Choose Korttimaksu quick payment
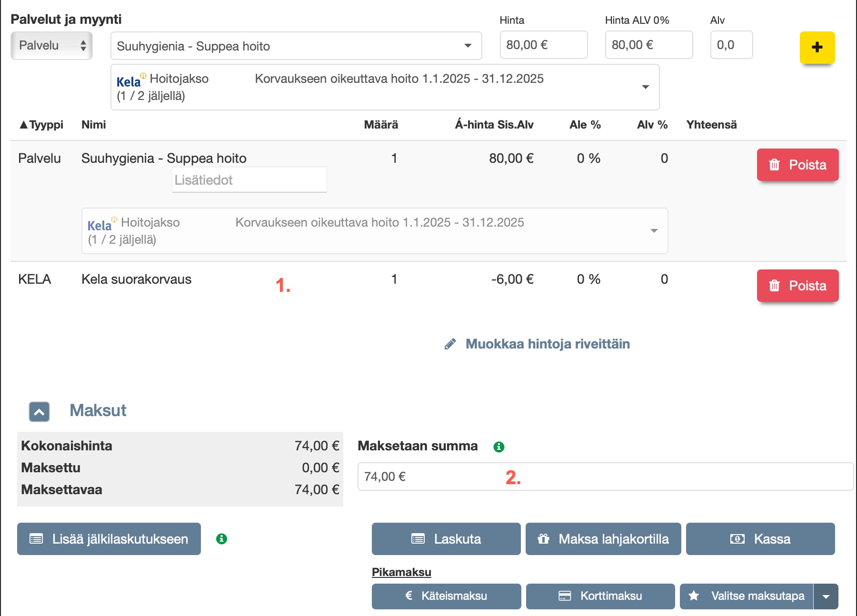The height and width of the screenshot is (616, 857). (600, 596)
